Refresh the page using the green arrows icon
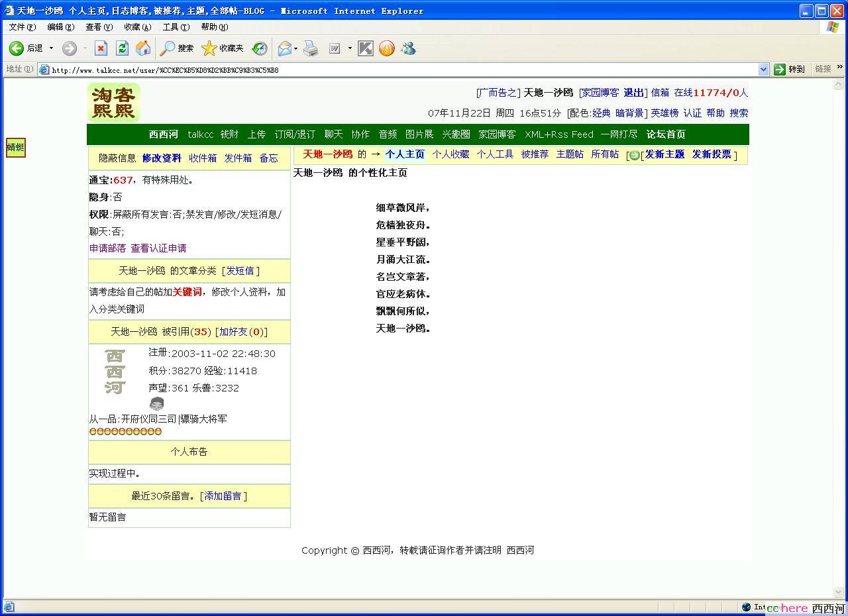 pos(122,48)
